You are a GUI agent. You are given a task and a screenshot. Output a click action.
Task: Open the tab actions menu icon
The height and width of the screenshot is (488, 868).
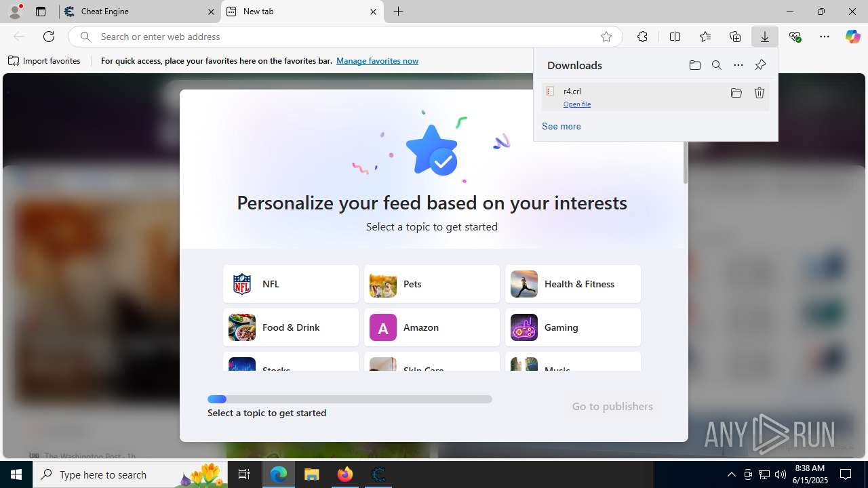coord(41,12)
